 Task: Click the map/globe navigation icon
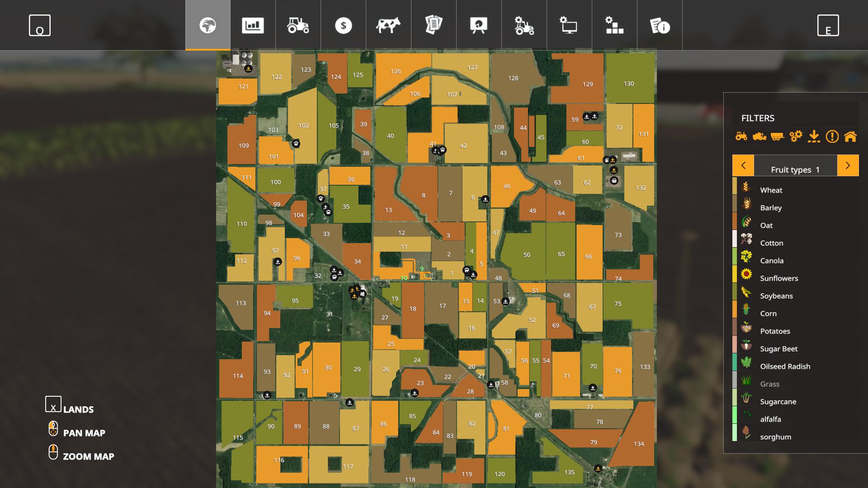pyautogui.click(x=208, y=25)
